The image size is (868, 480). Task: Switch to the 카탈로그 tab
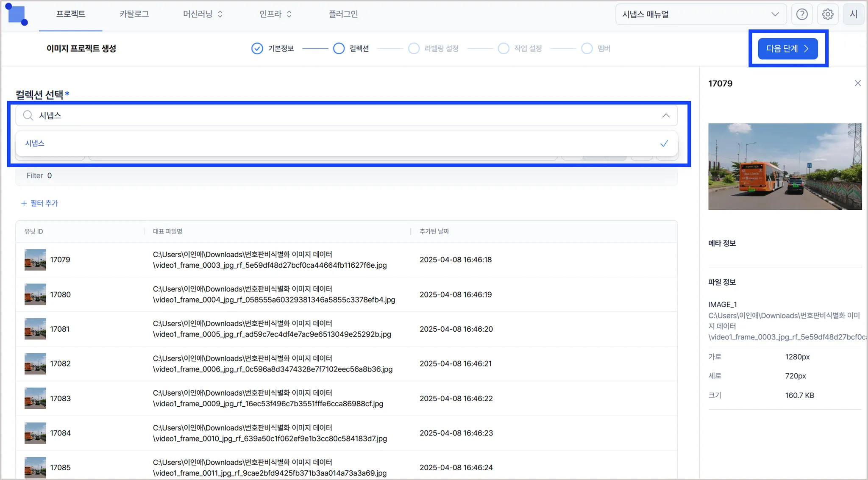tap(134, 14)
